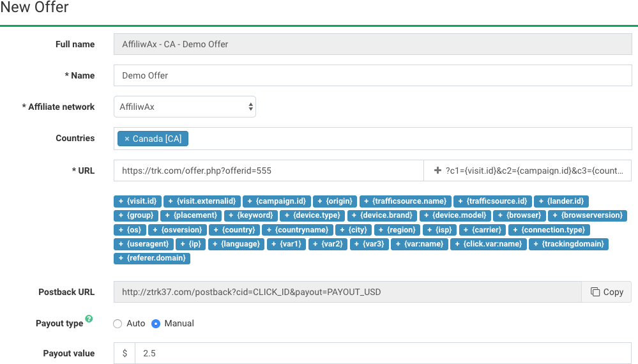Insert the {trafficsource.name} token
This screenshot has height=364, width=638.
tap(406, 201)
